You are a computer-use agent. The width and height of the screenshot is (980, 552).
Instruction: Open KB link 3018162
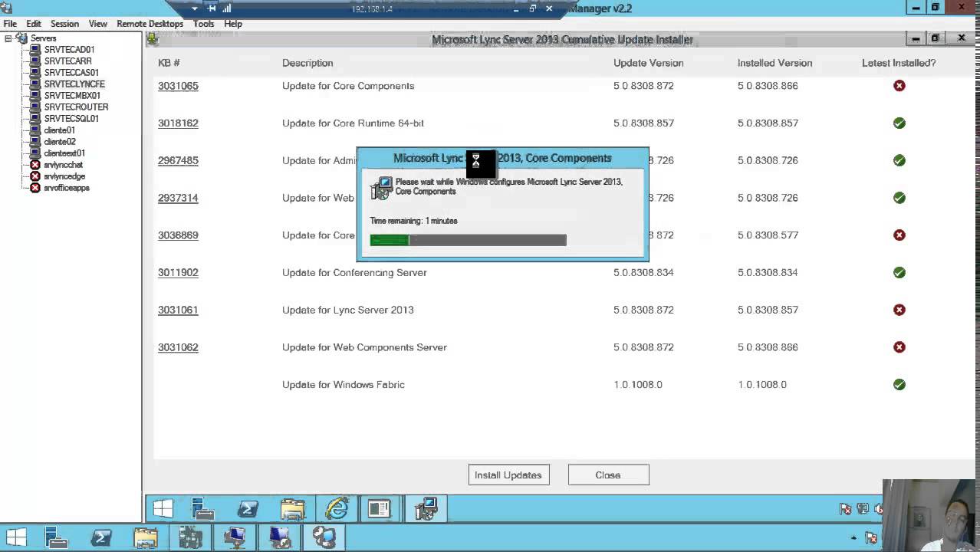pyautogui.click(x=178, y=123)
